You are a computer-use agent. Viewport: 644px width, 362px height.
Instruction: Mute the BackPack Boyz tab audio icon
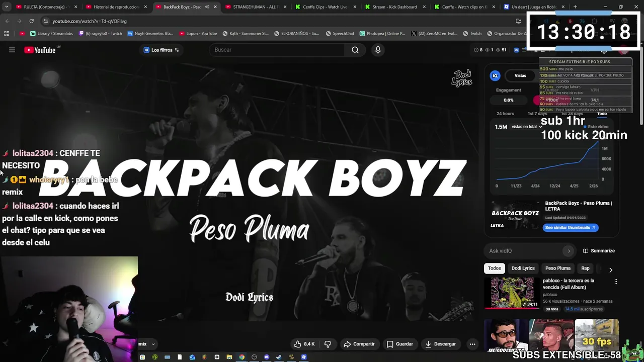[x=207, y=7]
